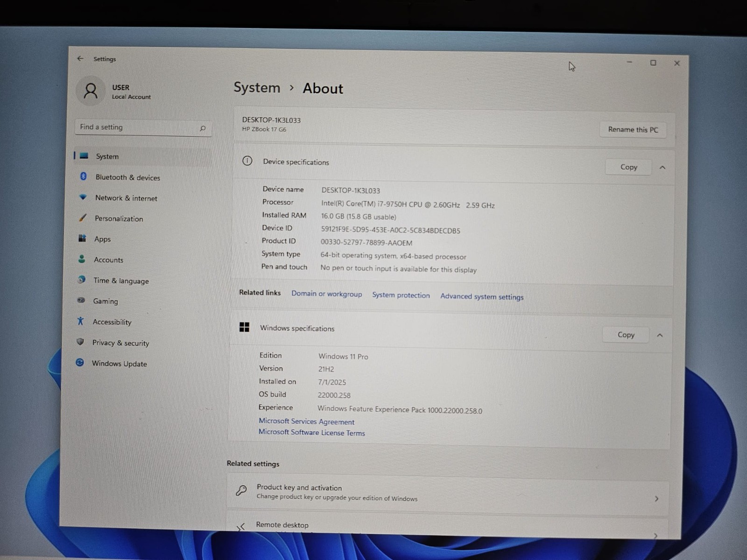Click the Installed on 7/1/2025 value
The image size is (747, 560).
coord(332,382)
